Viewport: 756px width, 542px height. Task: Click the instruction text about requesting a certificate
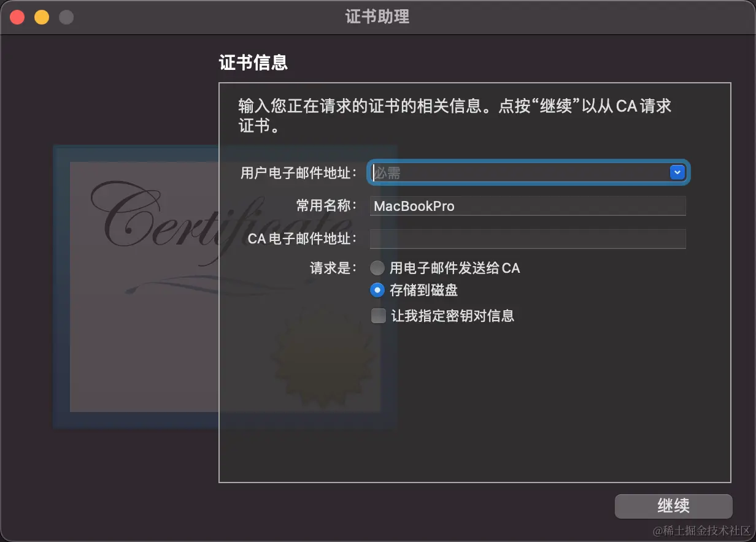[x=455, y=116]
